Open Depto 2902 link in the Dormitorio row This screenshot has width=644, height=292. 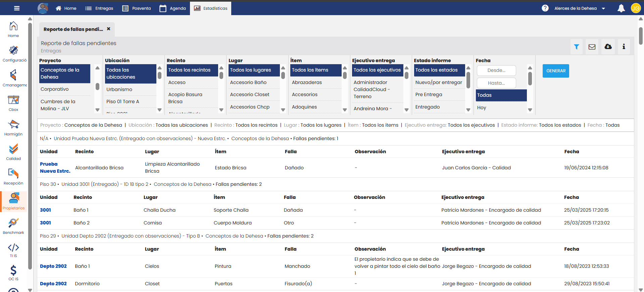click(x=53, y=284)
